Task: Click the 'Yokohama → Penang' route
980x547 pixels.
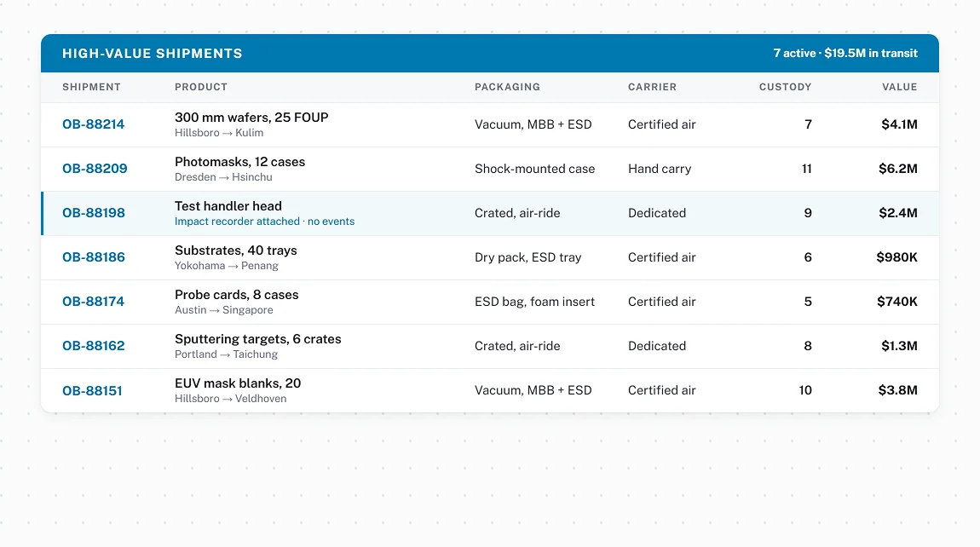Action: (x=226, y=266)
